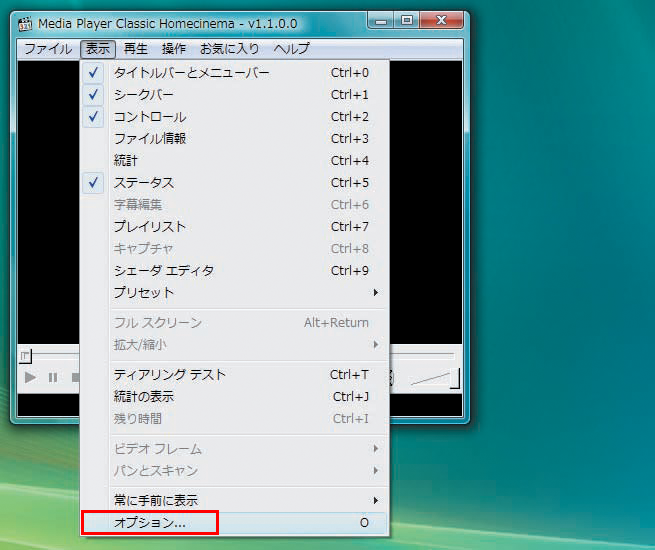
Task: Expand the 常に手前に表示 submenu
Action: tap(234, 500)
